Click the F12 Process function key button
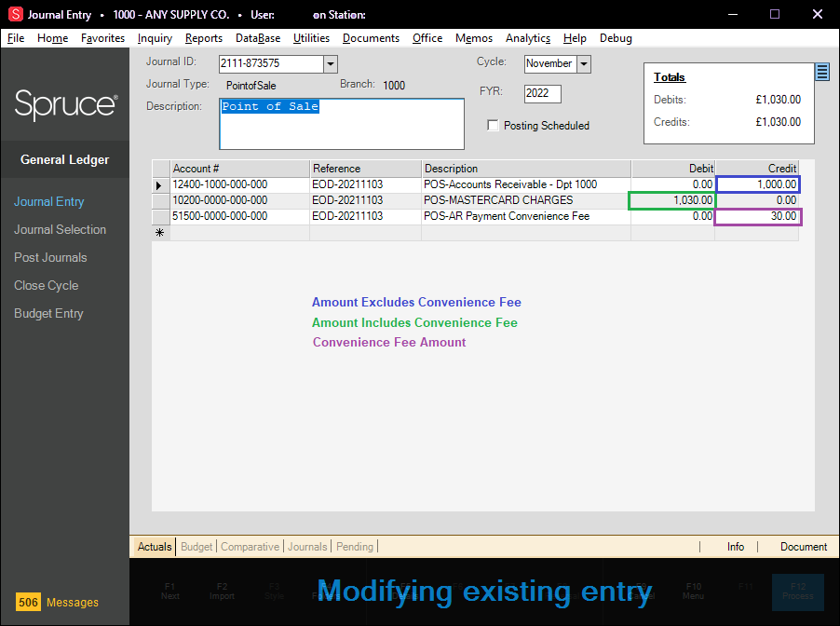 (x=798, y=592)
